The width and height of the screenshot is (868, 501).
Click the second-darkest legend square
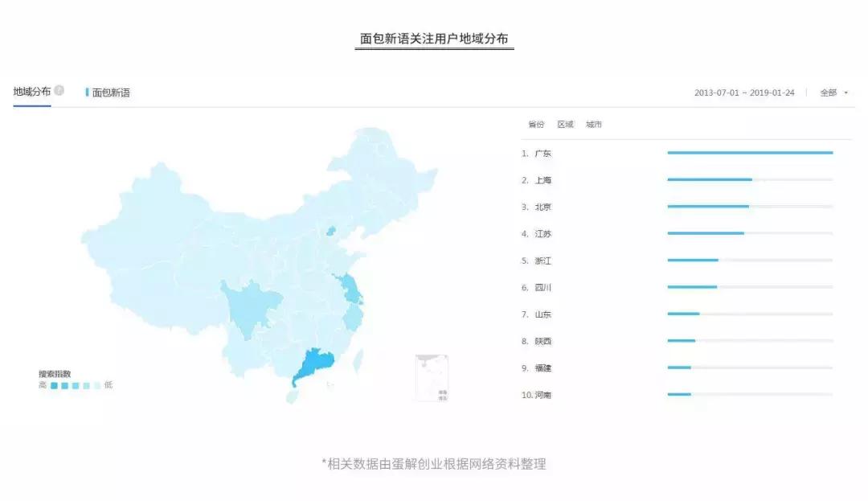(x=63, y=384)
